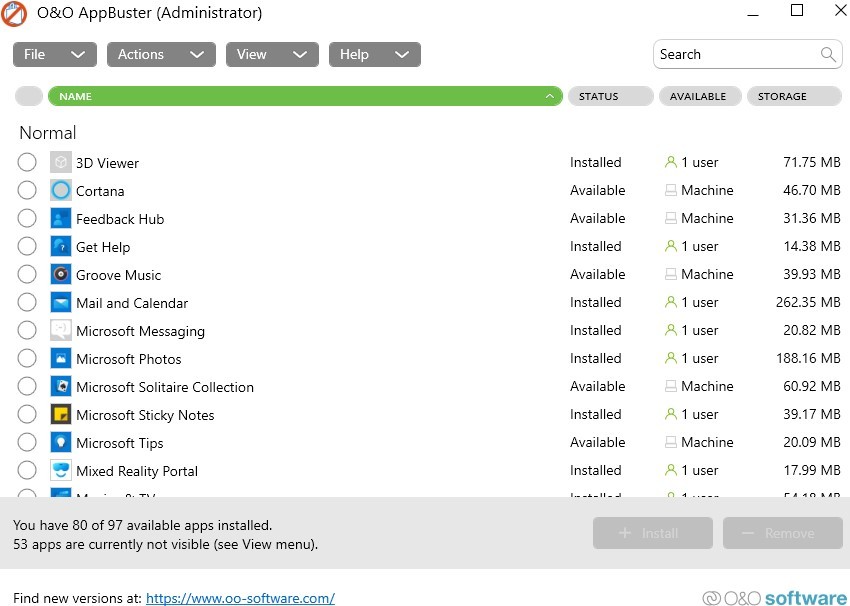Click the machine icon in Feedback Hub row
Screen dimensions: 850x606
point(671,218)
